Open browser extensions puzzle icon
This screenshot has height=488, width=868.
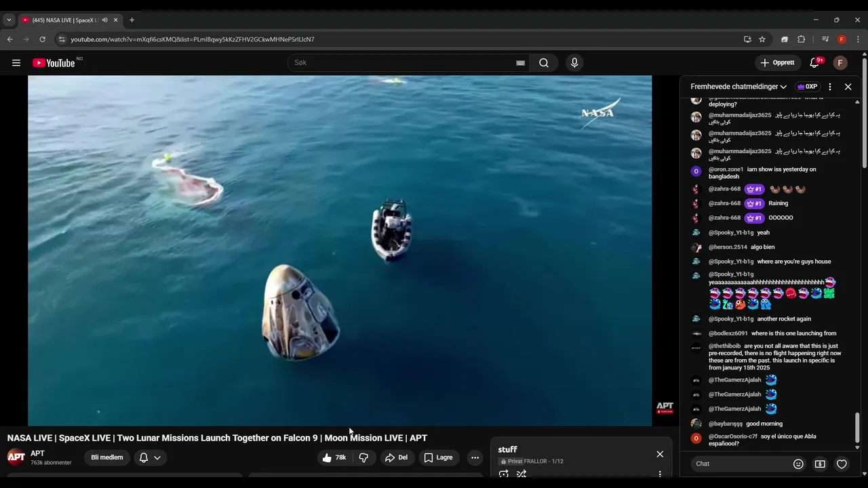click(801, 39)
